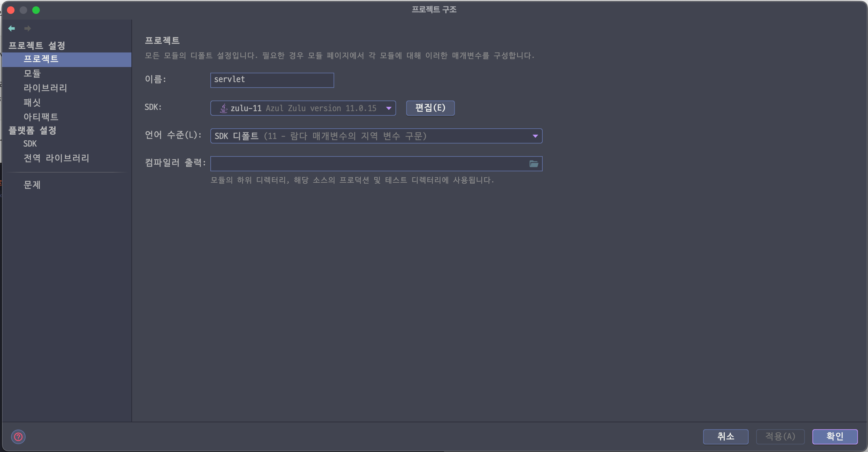
Task: Click the Java cup icon in SDK field
Action: point(223,108)
